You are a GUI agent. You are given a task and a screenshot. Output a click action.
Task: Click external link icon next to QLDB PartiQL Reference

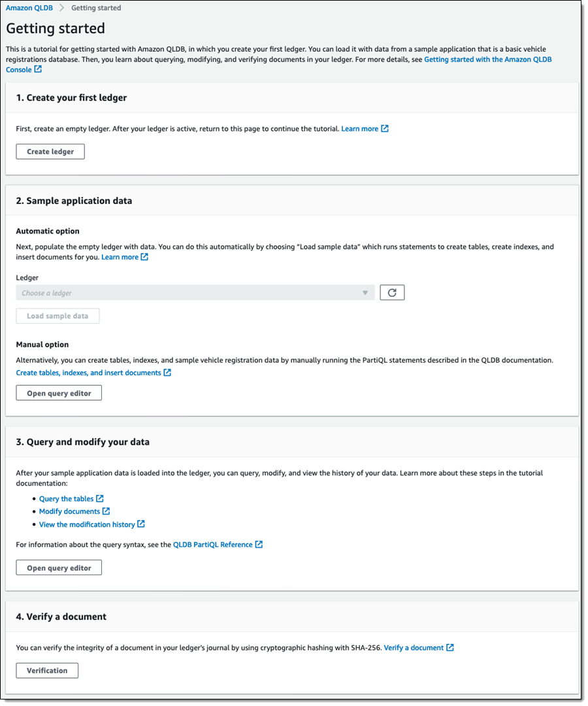(259, 545)
